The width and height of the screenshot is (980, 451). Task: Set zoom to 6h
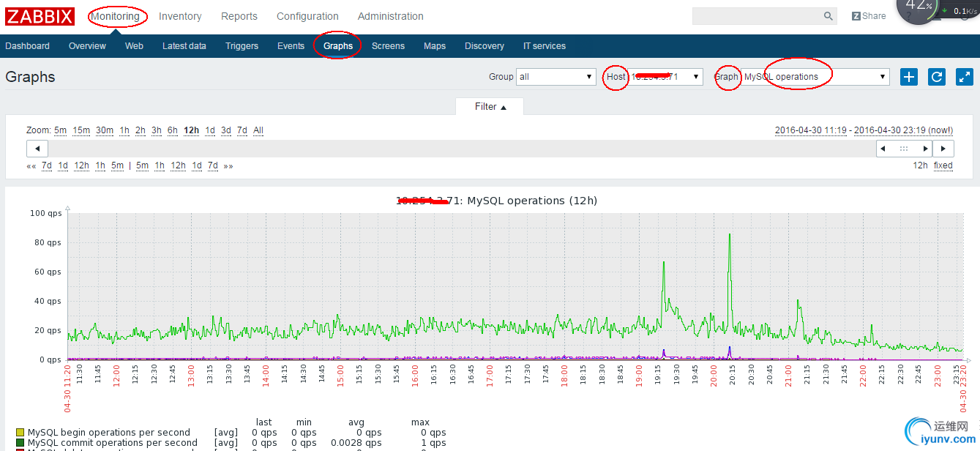(173, 130)
